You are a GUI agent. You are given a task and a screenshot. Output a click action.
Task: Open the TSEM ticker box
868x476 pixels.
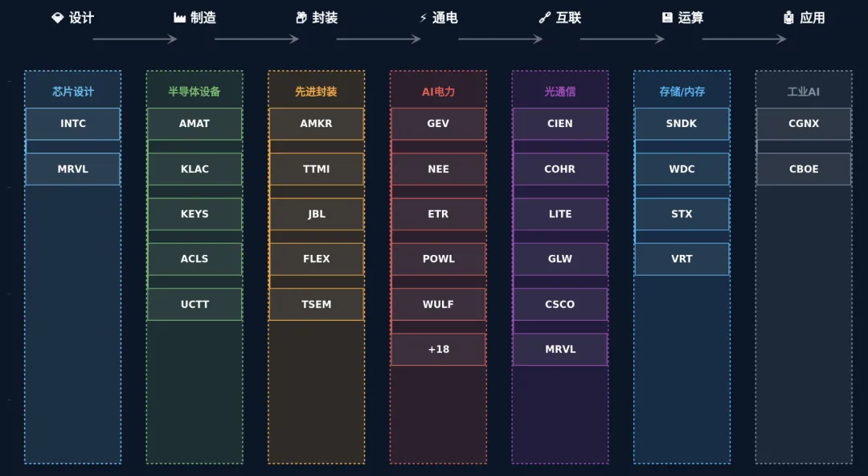(x=316, y=304)
